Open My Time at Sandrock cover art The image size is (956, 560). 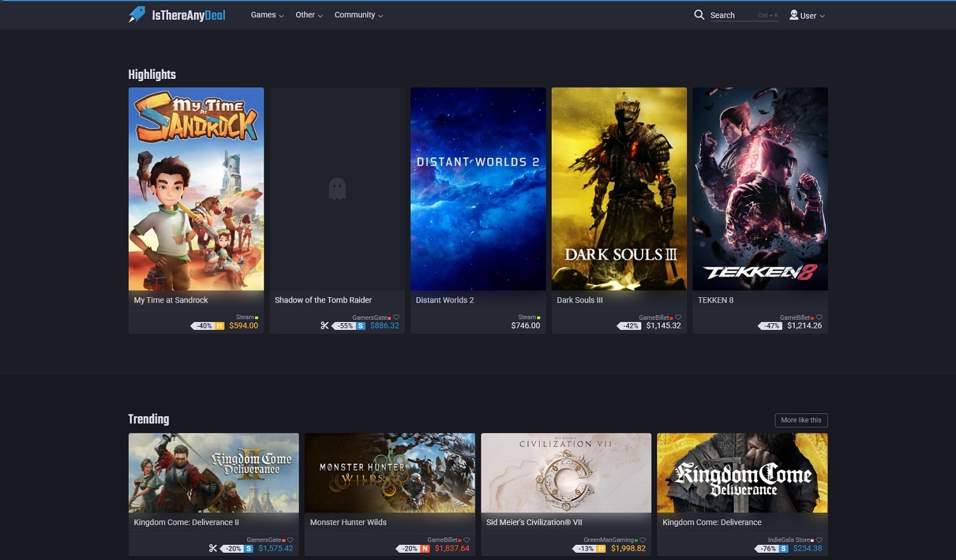(x=196, y=189)
